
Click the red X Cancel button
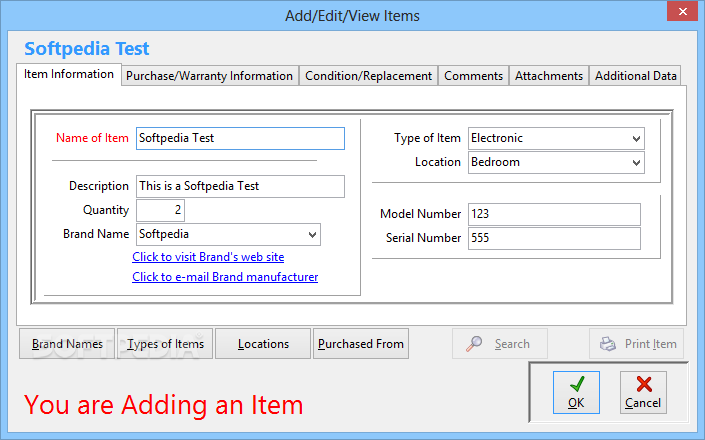643,392
